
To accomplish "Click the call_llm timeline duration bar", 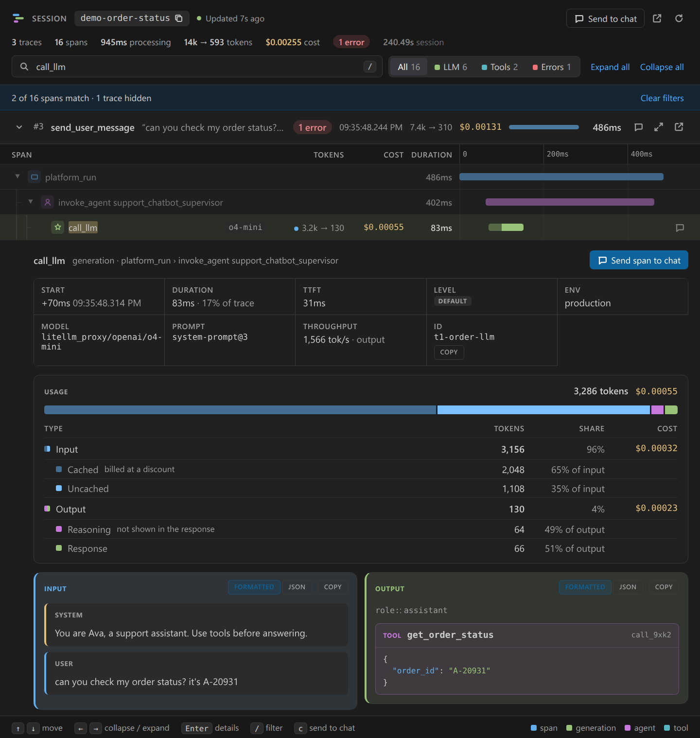I will [506, 227].
